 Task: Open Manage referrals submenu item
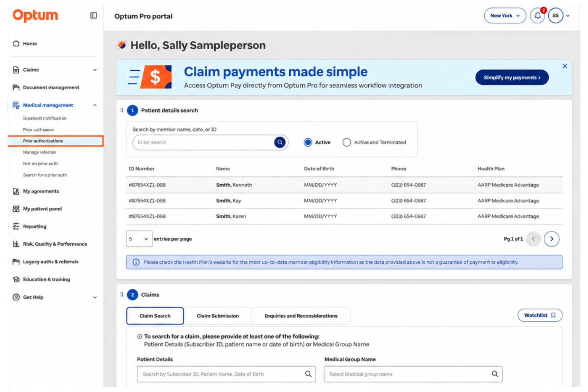point(40,153)
